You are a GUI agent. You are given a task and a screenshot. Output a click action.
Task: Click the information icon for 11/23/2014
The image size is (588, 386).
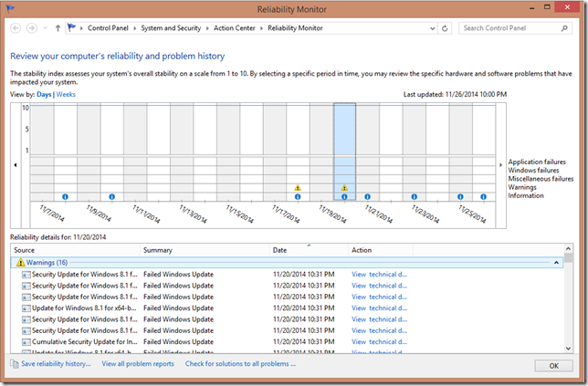click(x=414, y=196)
